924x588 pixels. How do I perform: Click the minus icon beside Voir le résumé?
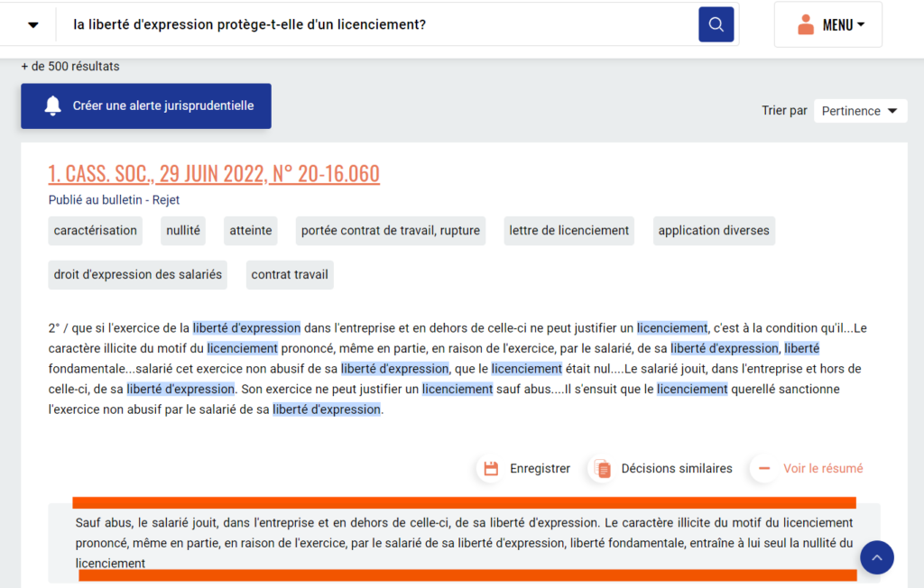pyautogui.click(x=764, y=468)
